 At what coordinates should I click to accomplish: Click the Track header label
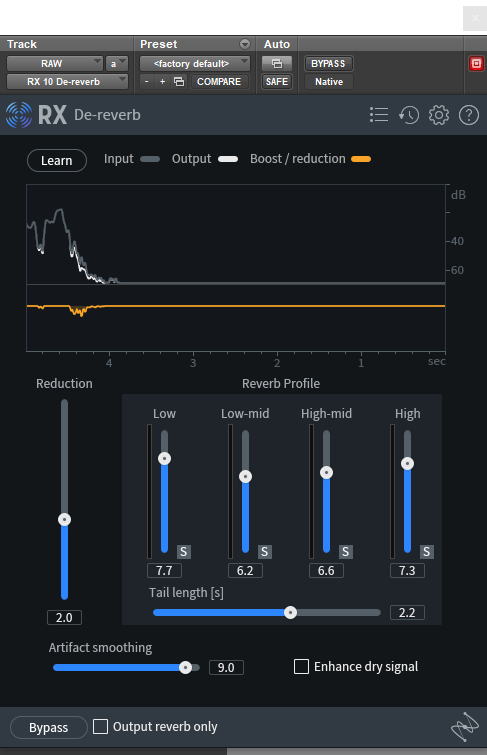point(22,44)
